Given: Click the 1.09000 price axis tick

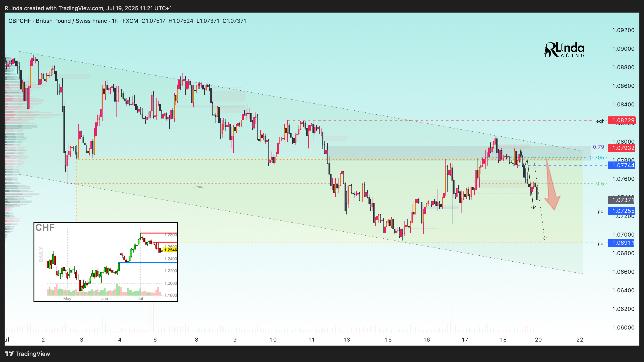Looking at the screenshot, I should pos(623,49).
